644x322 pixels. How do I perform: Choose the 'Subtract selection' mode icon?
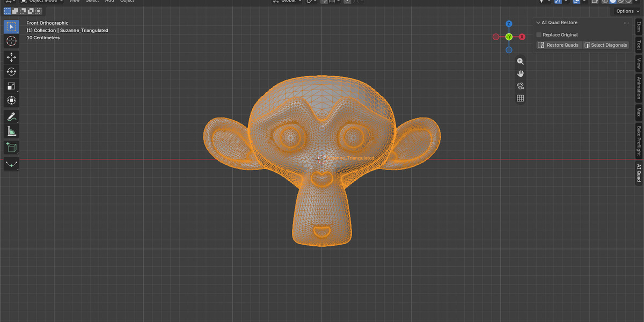(x=23, y=11)
